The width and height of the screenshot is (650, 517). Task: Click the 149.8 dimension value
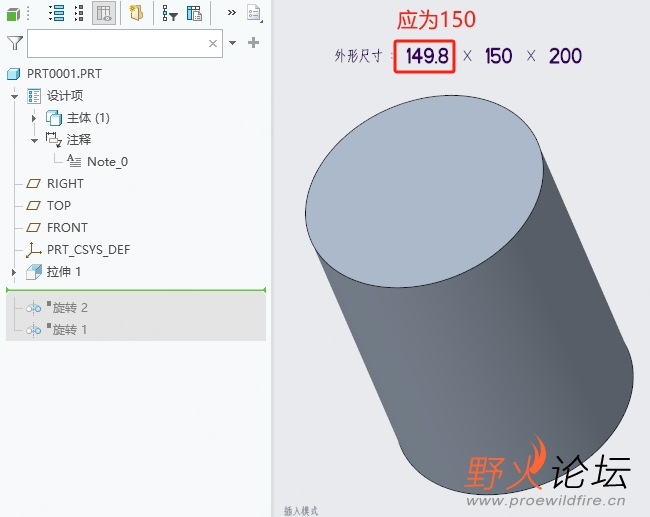click(x=427, y=56)
